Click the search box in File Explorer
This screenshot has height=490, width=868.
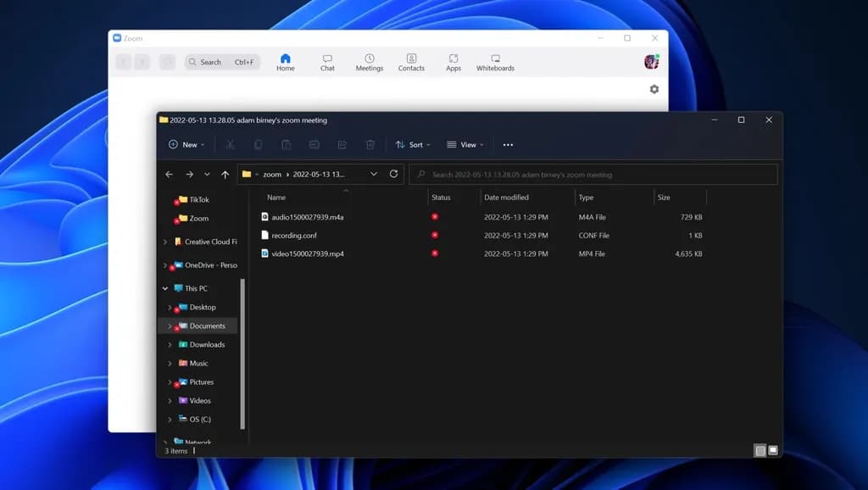click(x=593, y=175)
